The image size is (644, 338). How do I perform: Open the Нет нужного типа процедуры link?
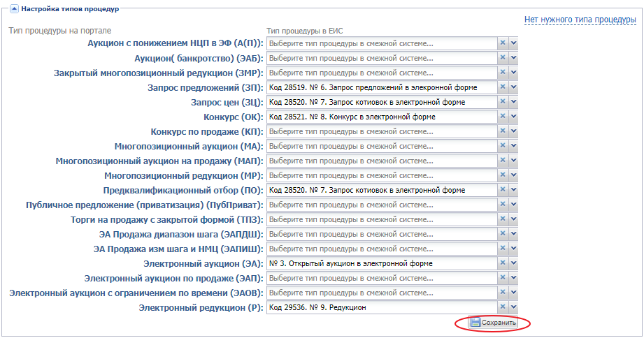tap(580, 20)
